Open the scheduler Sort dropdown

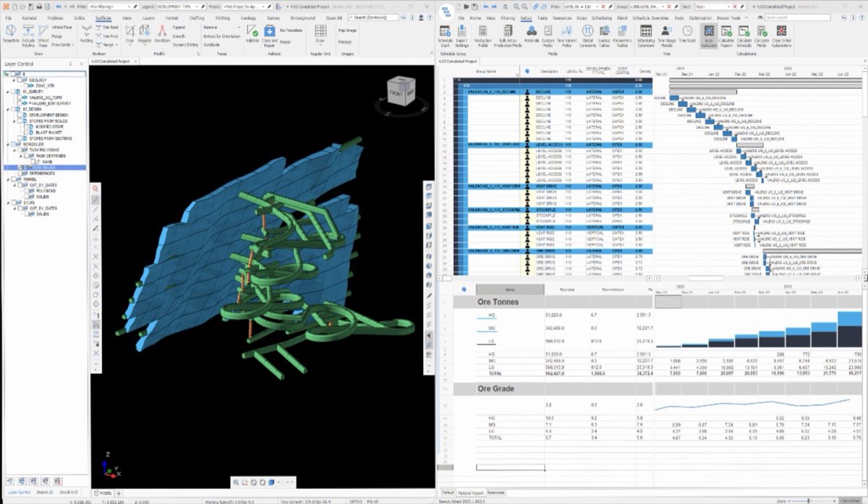tap(728, 6)
